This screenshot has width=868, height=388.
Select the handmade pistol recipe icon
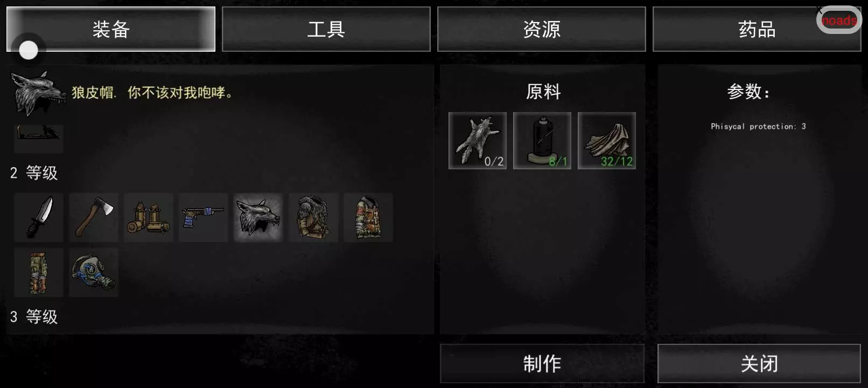204,218
